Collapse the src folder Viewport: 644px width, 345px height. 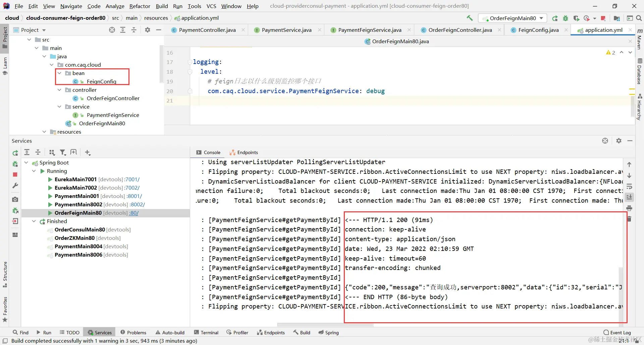pos(29,40)
